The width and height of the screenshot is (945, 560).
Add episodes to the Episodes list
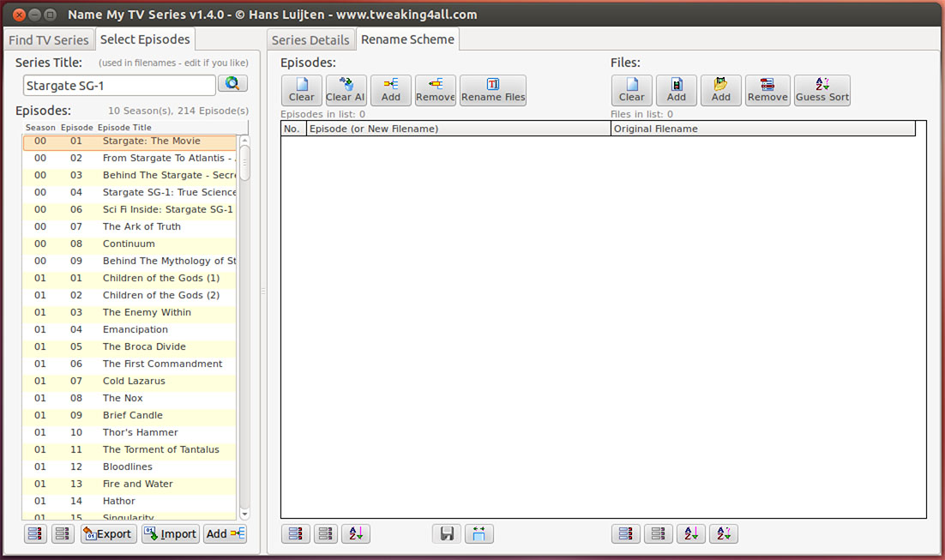point(390,90)
